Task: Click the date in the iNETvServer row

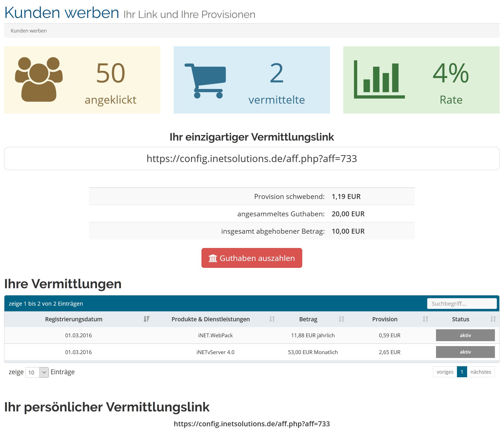Action: [78, 352]
